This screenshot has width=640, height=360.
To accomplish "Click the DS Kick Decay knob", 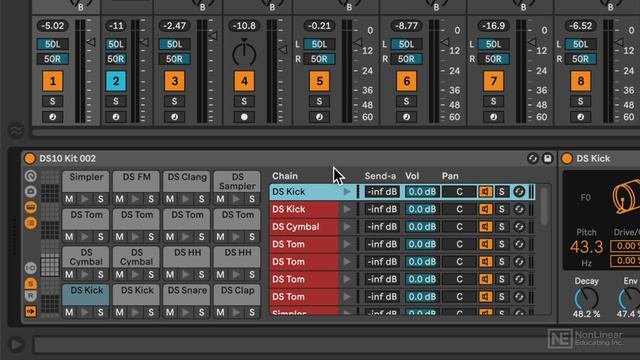I will (x=587, y=299).
